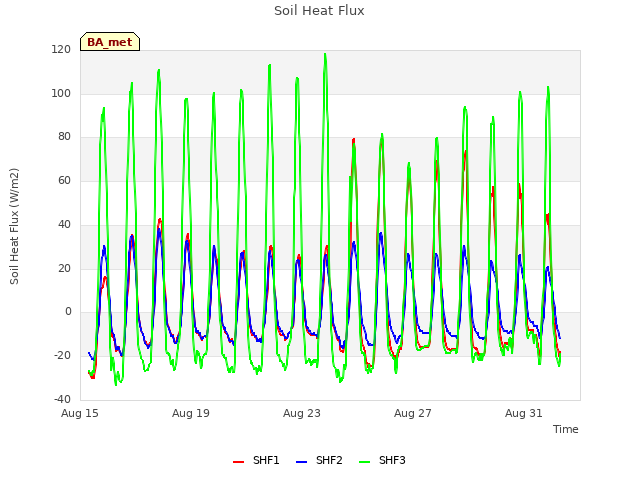Click the 20 y-axis label

pos(64,269)
